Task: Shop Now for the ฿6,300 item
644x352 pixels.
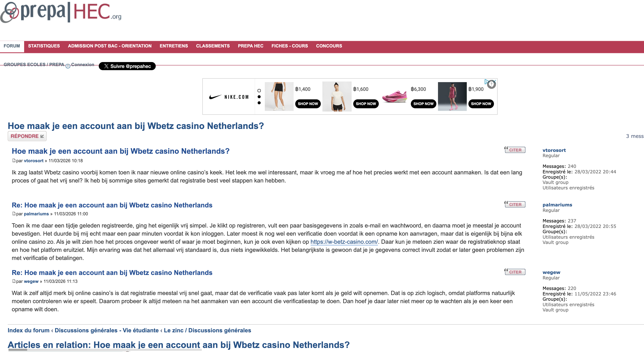Action: [x=424, y=104]
